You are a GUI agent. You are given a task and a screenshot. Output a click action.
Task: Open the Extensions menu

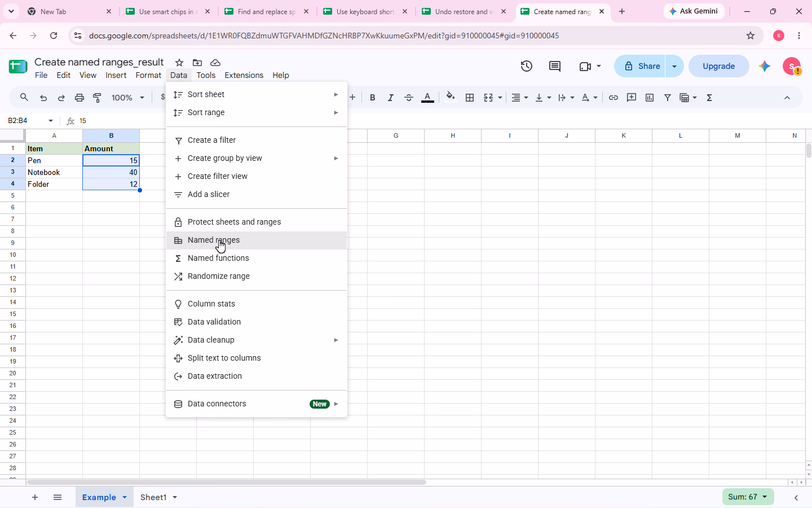coord(244,75)
